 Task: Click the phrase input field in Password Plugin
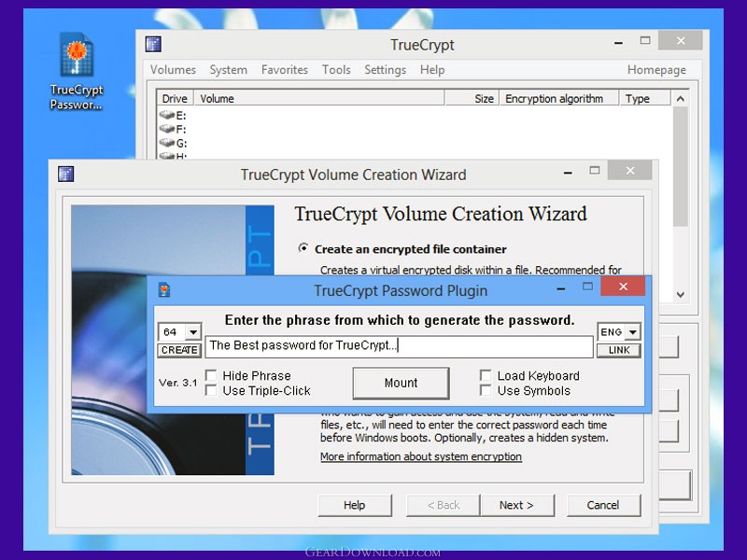point(400,346)
